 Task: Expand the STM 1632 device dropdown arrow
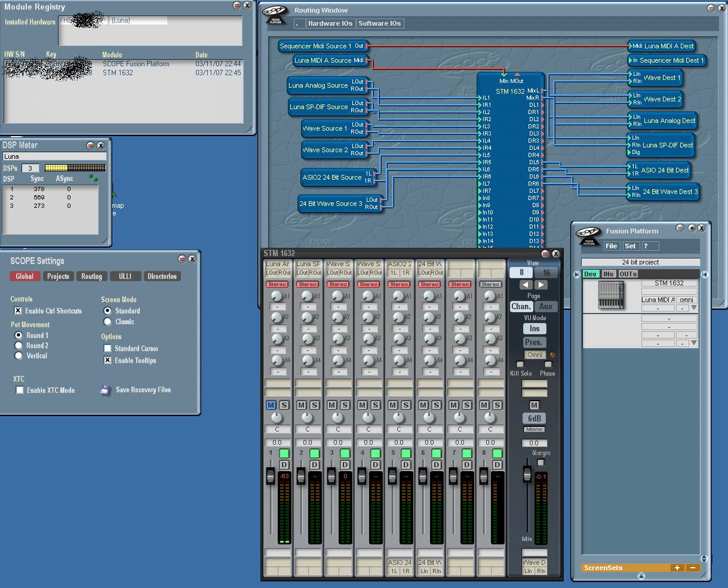tap(694, 309)
